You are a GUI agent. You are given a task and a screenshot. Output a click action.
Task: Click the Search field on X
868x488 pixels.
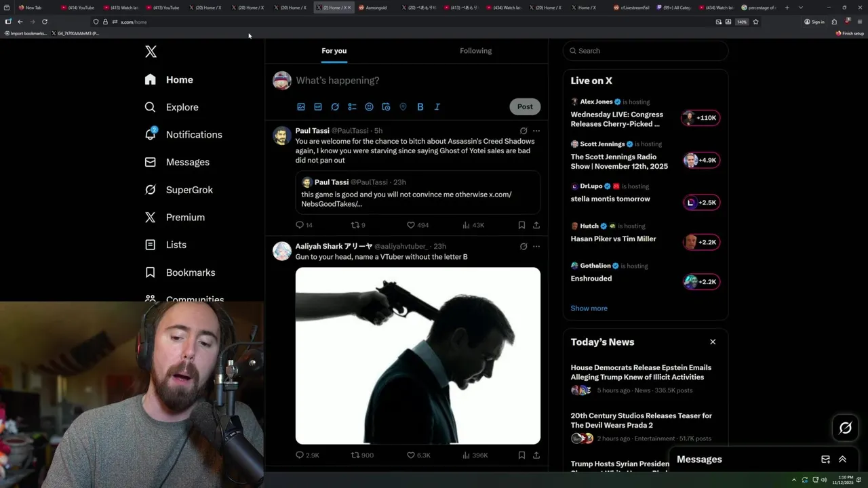[646, 51]
